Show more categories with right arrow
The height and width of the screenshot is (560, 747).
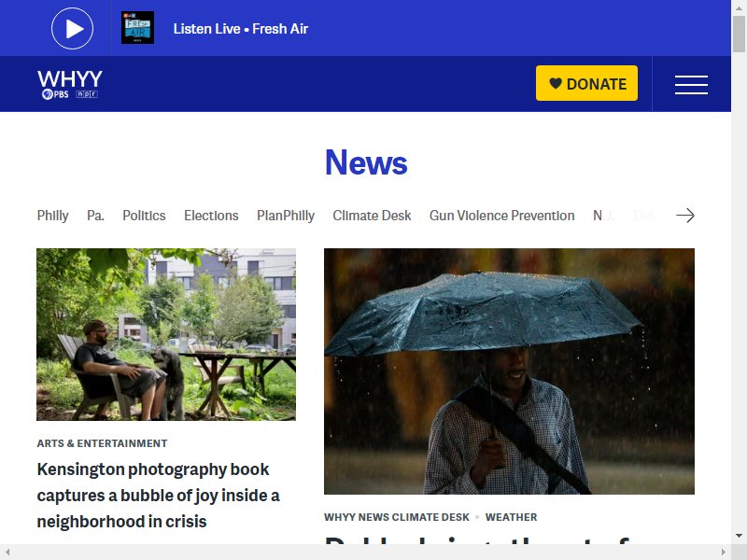(x=685, y=216)
